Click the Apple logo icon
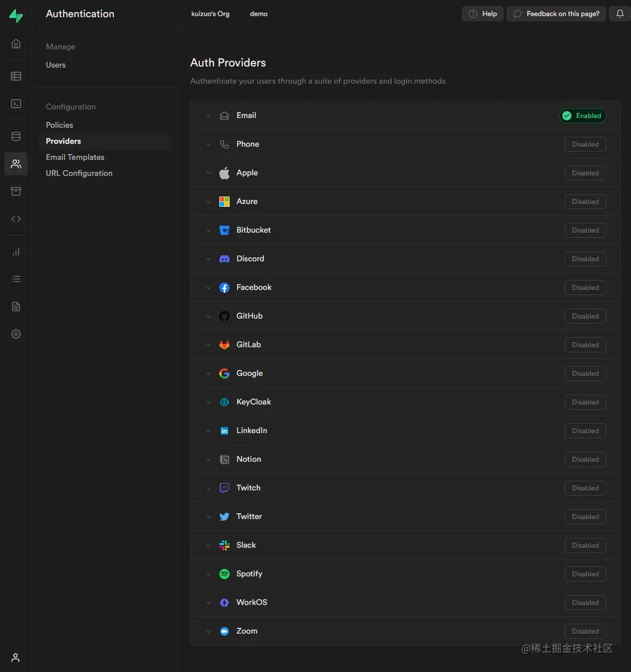The height and width of the screenshot is (672, 631). [x=224, y=173]
